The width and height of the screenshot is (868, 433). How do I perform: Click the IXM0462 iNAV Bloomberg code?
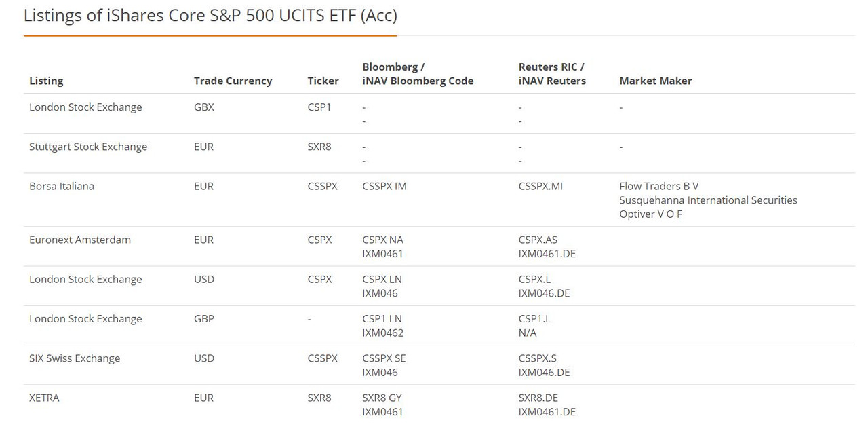coord(383,333)
